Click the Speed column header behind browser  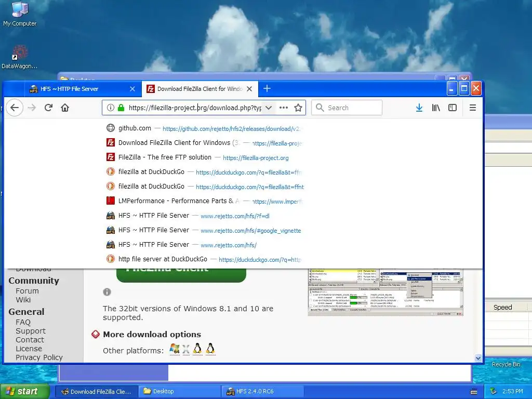click(x=502, y=307)
